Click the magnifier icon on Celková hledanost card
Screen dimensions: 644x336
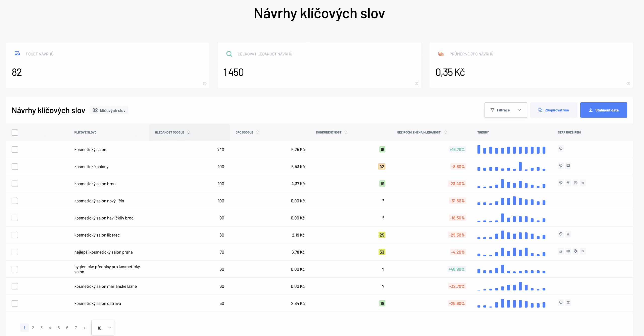click(x=229, y=54)
